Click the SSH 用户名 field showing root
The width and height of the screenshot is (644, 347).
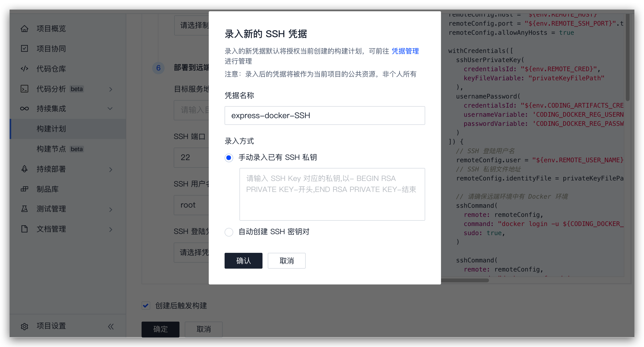click(x=191, y=205)
